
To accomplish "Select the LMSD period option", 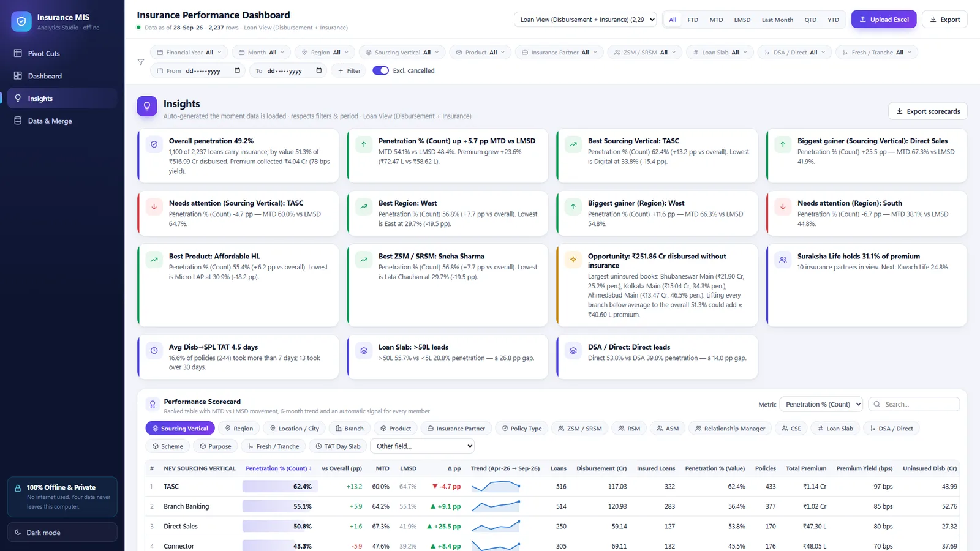I will (x=742, y=20).
